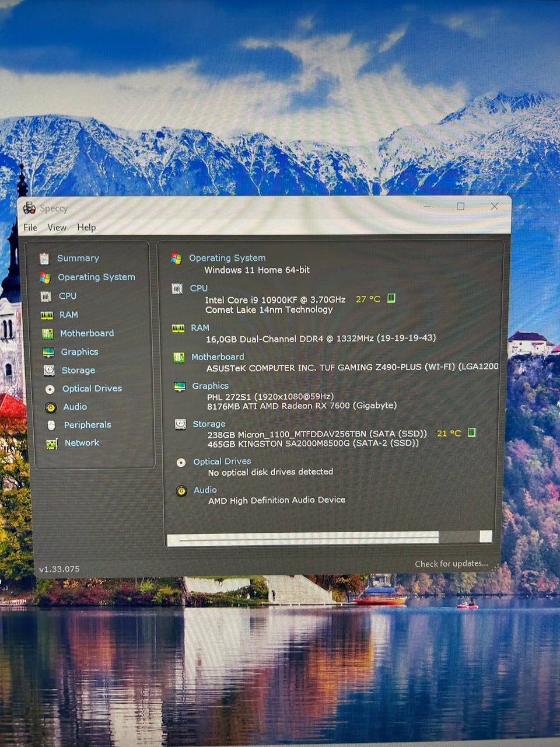Open the Operating System heading link
Screen dimensions: 560x747
[227, 258]
